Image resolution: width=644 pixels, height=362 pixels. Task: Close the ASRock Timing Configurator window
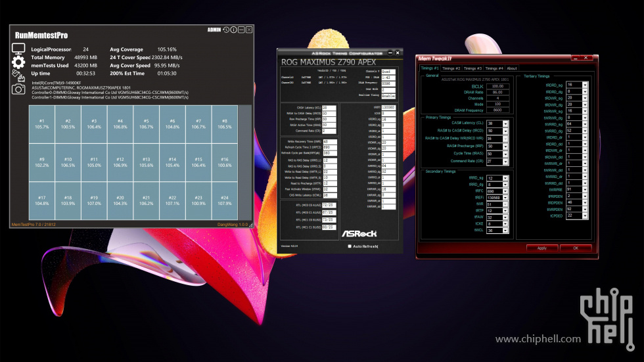[398, 53]
